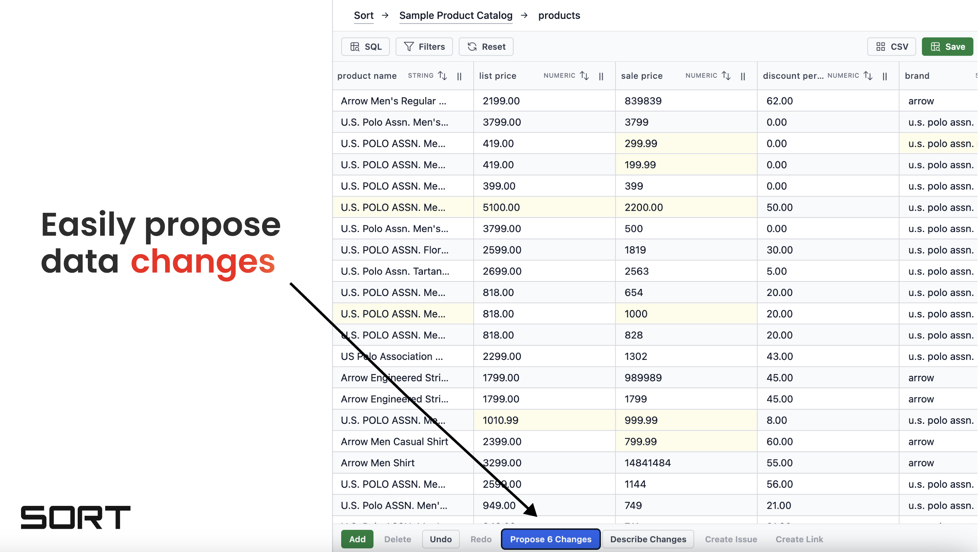980x552 pixels.
Task: Toggle sort order on sale price column
Action: pos(727,76)
